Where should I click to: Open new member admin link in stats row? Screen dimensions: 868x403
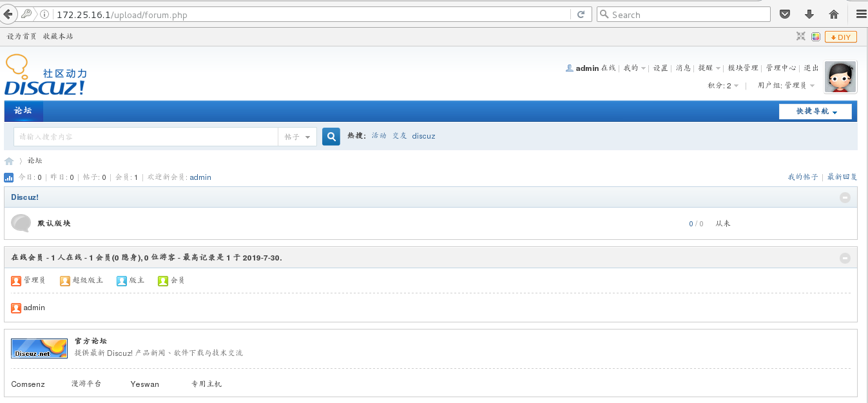coord(200,177)
